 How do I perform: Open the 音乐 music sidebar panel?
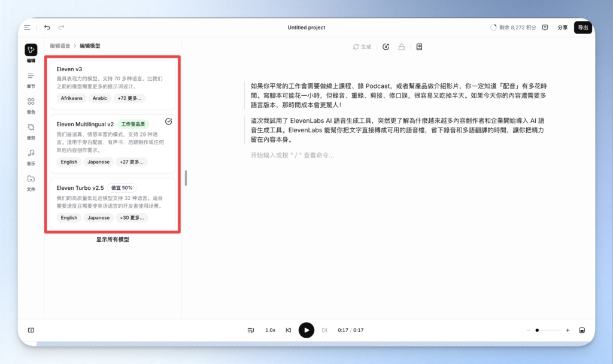point(31,157)
